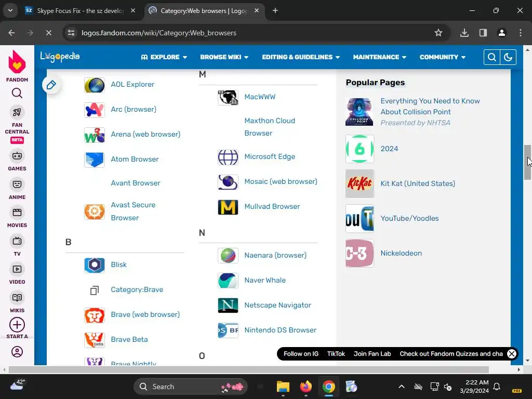
Task: Open the Avast Secure Browser link
Action: [x=133, y=211]
